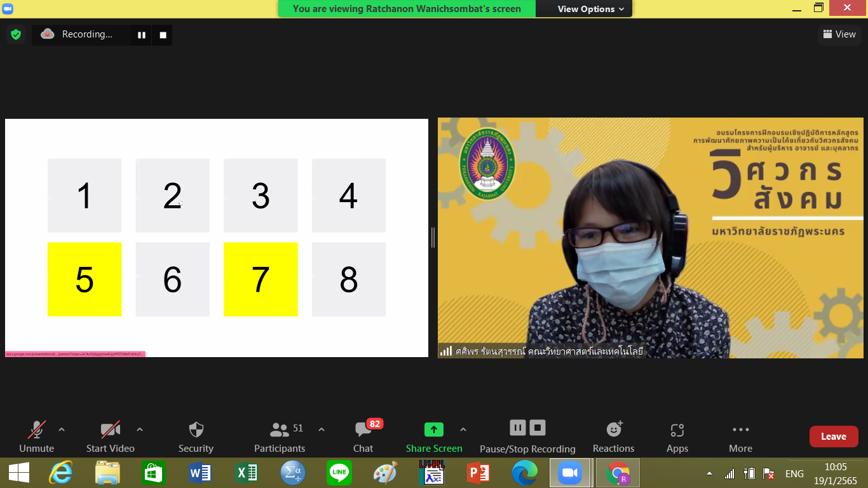Expand the video settings arrow beside Start Video

click(x=140, y=430)
